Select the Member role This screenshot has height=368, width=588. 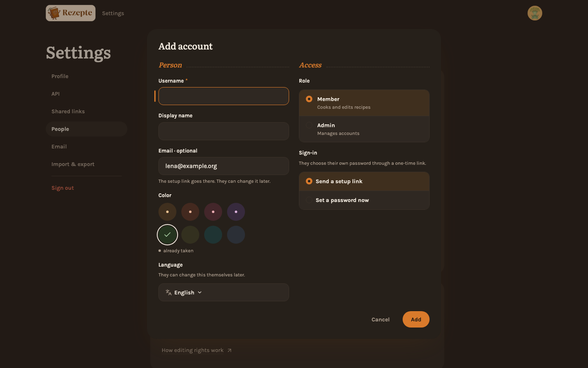(x=364, y=103)
